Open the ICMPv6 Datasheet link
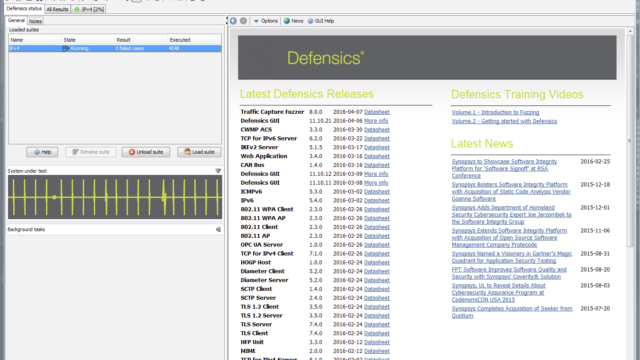 [x=377, y=191]
